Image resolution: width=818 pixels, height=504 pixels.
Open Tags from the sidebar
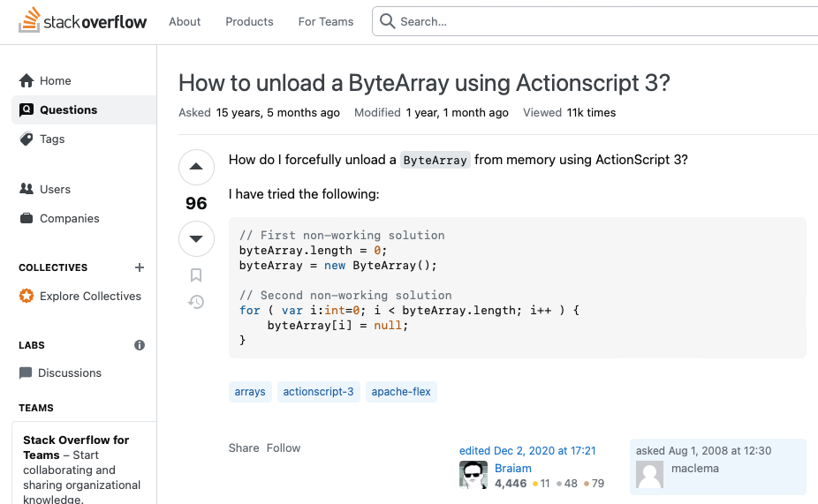pos(52,139)
